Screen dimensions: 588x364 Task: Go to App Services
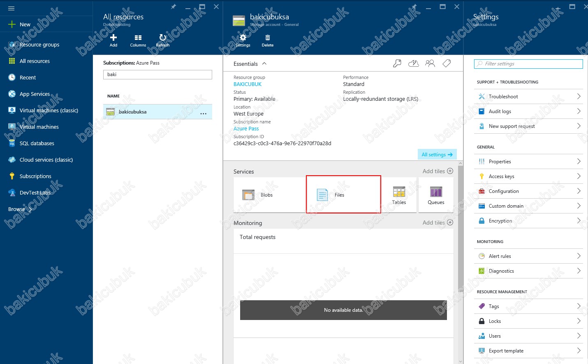tap(35, 94)
